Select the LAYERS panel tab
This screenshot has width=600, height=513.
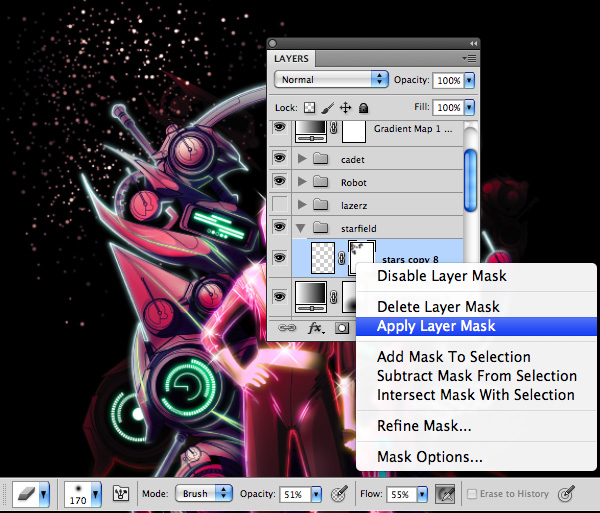point(291,59)
